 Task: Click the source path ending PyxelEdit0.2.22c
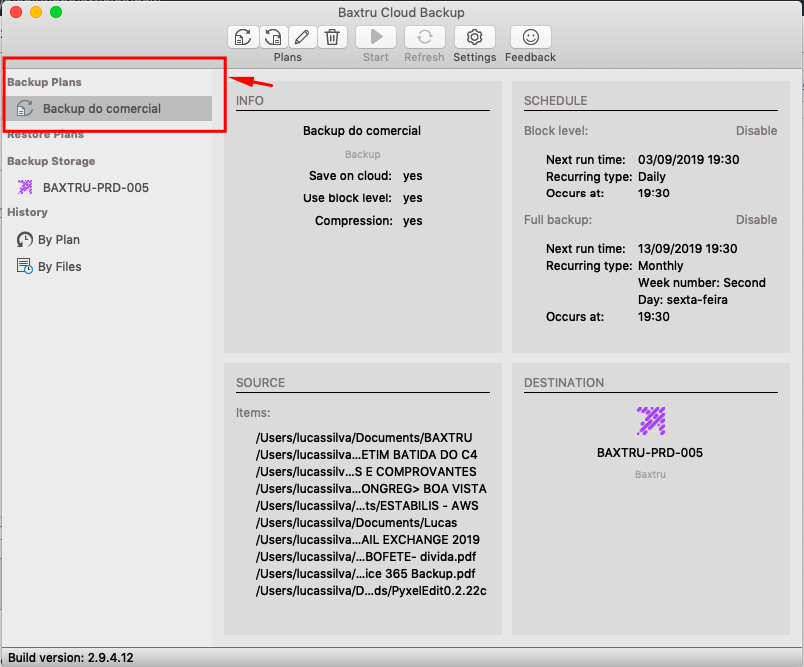point(371,591)
